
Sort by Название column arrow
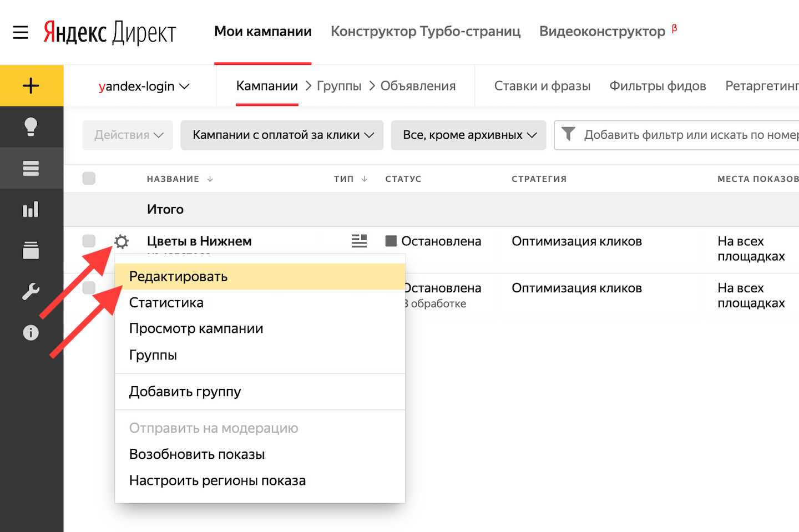(210, 179)
